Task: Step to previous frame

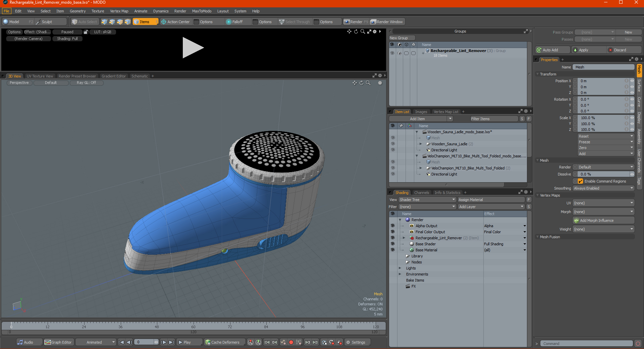Action: [129, 342]
